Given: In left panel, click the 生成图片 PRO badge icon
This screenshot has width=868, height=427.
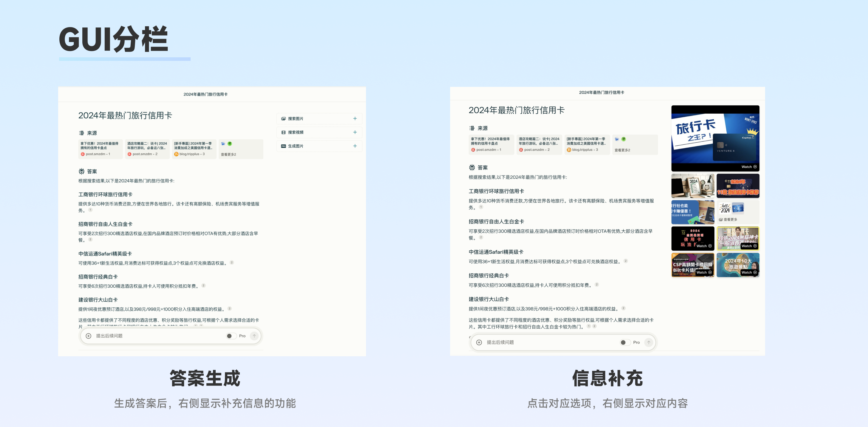Looking at the screenshot, I should pyautogui.click(x=283, y=146).
